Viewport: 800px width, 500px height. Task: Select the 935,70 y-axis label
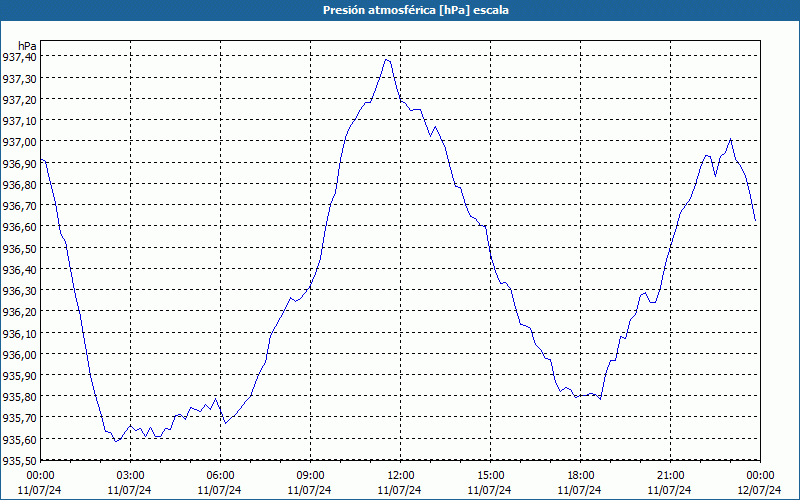pyautogui.click(x=19, y=418)
